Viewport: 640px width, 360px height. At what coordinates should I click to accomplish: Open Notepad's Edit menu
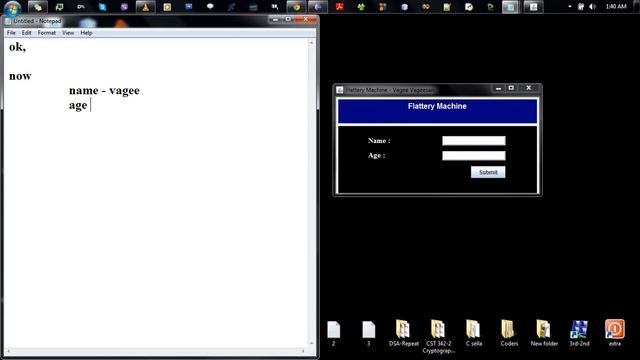pyautogui.click(x=27, y=33)
